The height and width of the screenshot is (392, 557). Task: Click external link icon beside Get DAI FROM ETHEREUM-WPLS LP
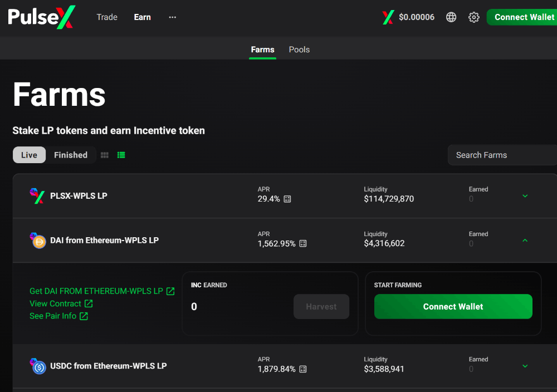pyautogui.click(x=170, y=291)
